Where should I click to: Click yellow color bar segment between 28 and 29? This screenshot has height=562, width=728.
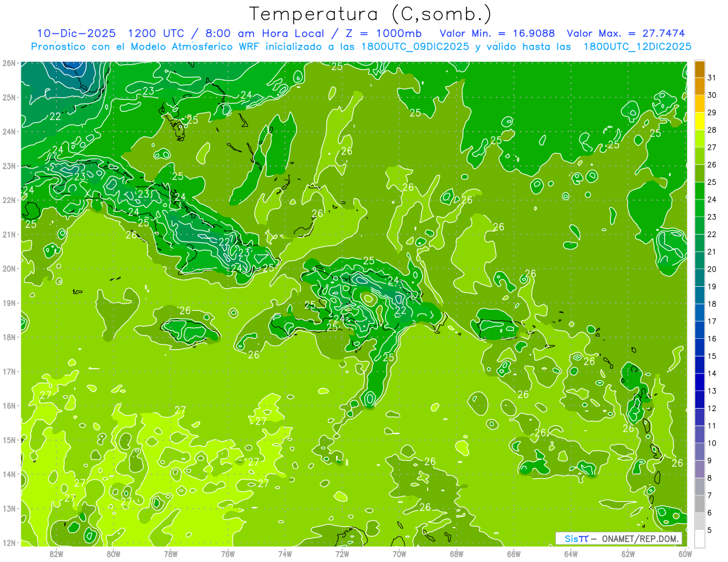[x=699, y=121]
